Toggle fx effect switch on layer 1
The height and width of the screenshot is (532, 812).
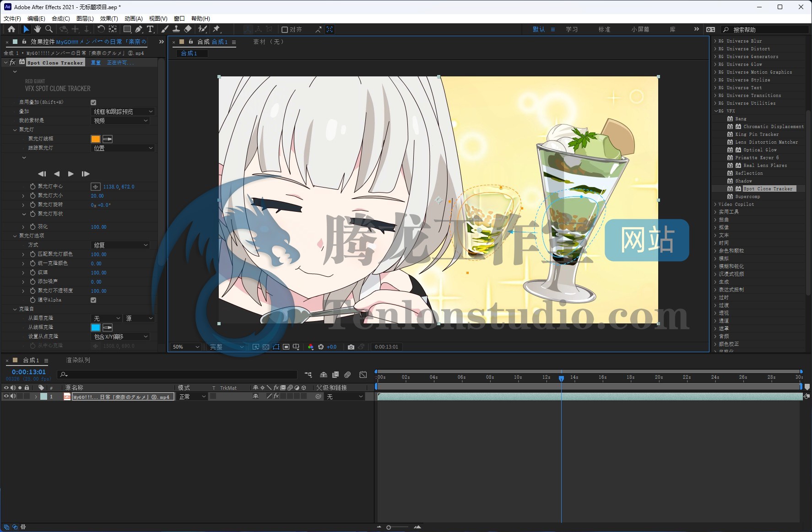[276, 397]
